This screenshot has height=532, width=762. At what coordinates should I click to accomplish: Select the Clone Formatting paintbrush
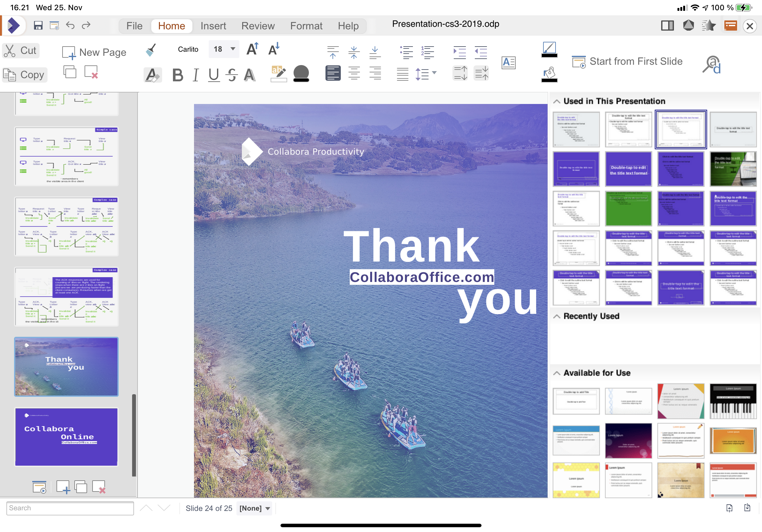click(151, 50)
